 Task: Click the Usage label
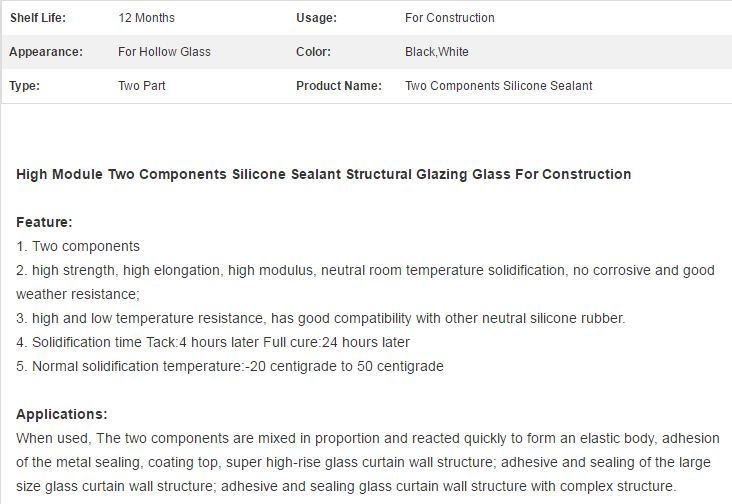317,18
